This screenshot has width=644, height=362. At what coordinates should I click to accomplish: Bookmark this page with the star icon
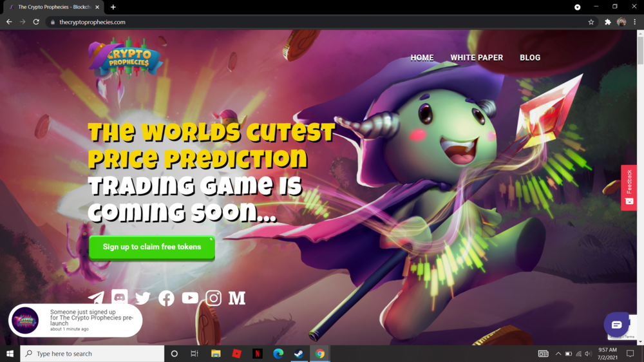click(x=591, y=22)
